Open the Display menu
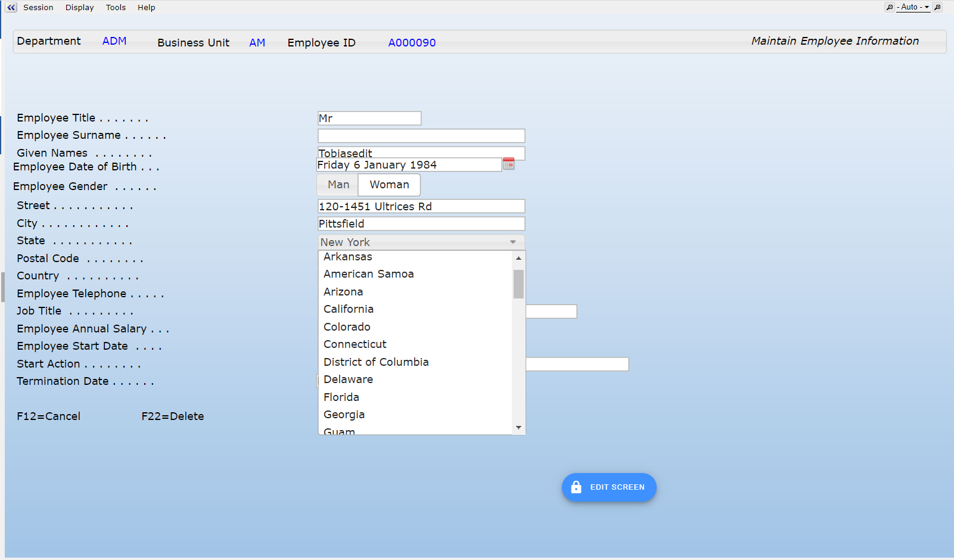Viewport: 954px width, 560px height. point(79,8)
